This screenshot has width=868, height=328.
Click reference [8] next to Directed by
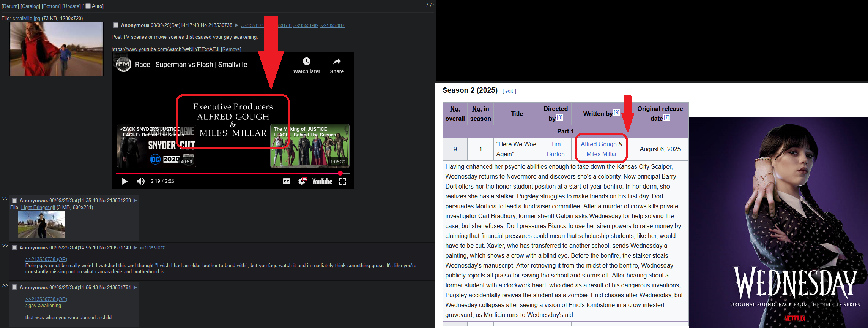tap(560, 118)
